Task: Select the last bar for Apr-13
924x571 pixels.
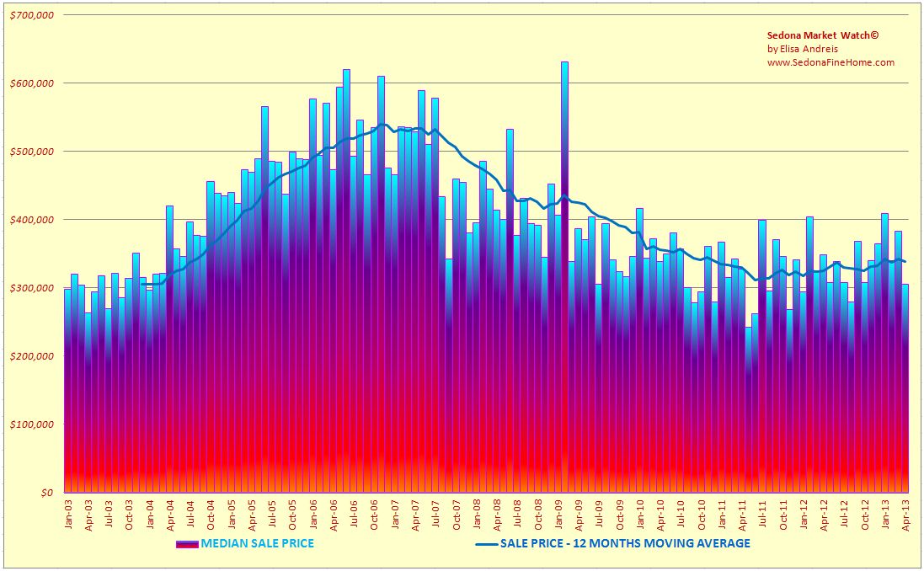Action: tap(905, 388)
